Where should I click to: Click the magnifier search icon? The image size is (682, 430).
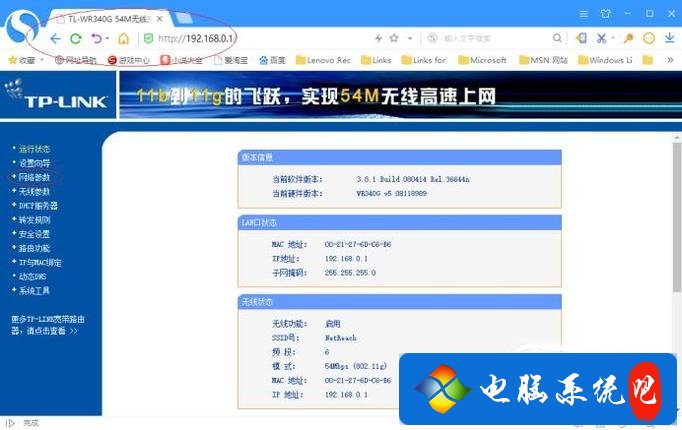[557, 38]
